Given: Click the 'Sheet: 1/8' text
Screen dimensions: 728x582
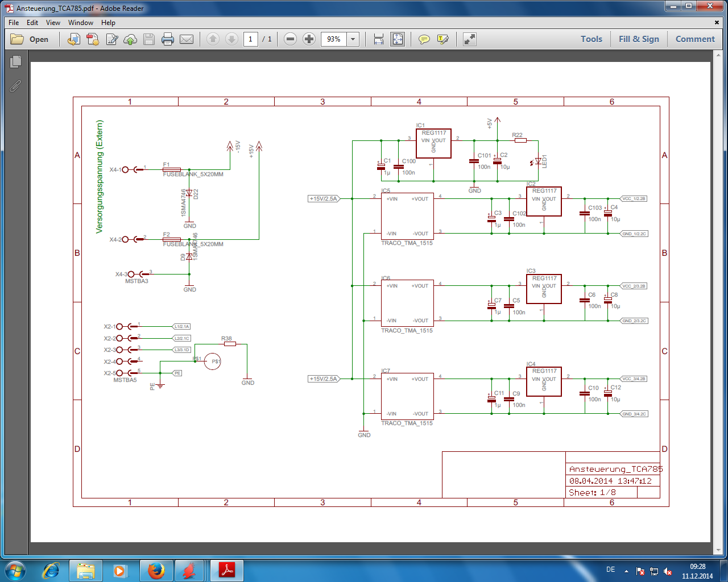Looking at the screenshot, I should tap(593, 492).
